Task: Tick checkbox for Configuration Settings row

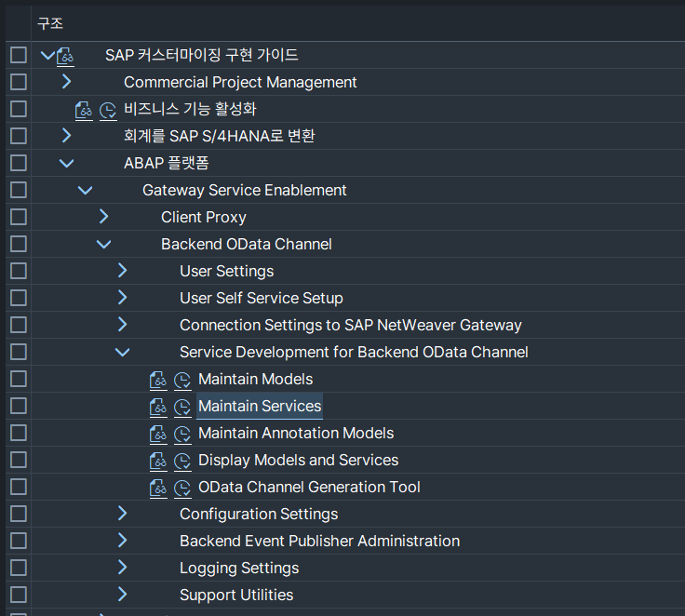Action: (x=19, y=514)
